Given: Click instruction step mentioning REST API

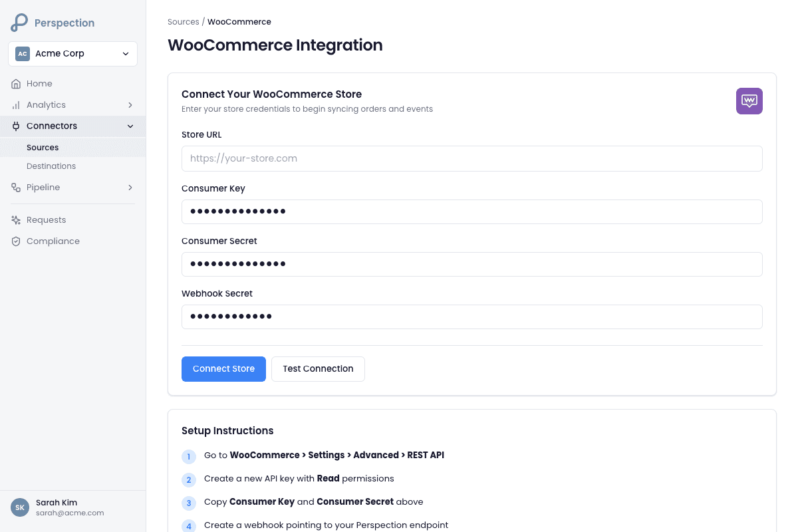Looking at the screenshot, I should pos(324,456).
